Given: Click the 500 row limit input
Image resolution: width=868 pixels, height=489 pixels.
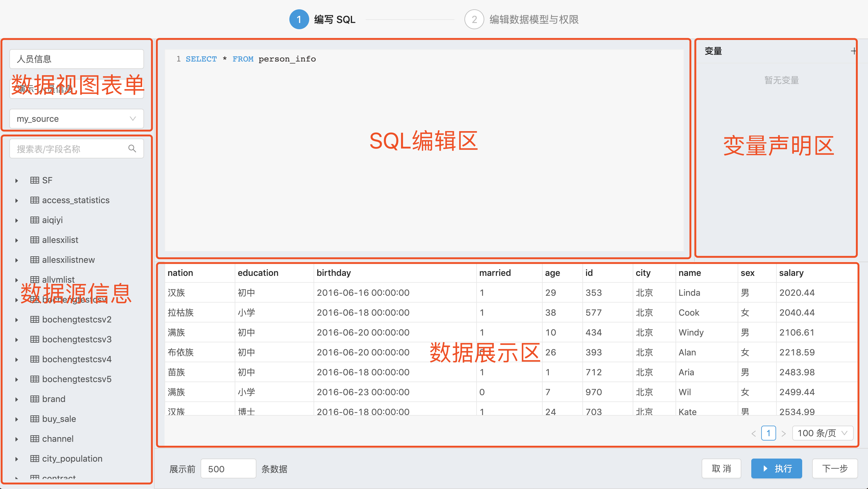Looking at the screenshot, I should click(x=228, y=469).
